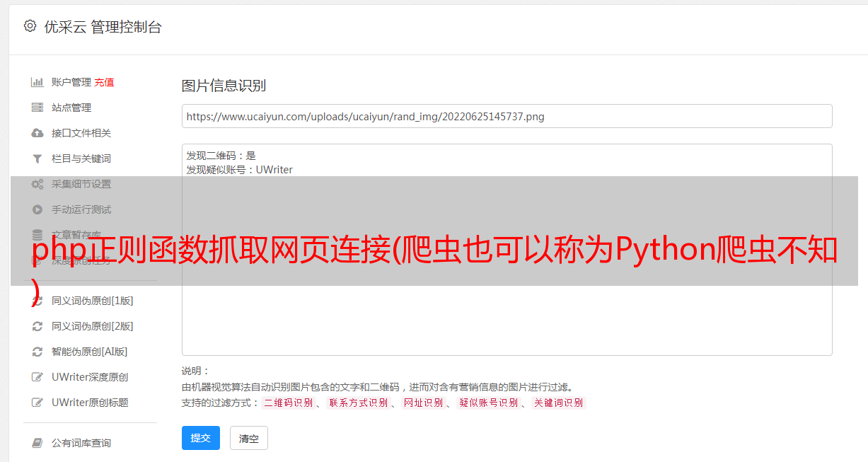868x462 pixels.
Task: Click the 二维码识别 tag
Action: click(288, 403)
